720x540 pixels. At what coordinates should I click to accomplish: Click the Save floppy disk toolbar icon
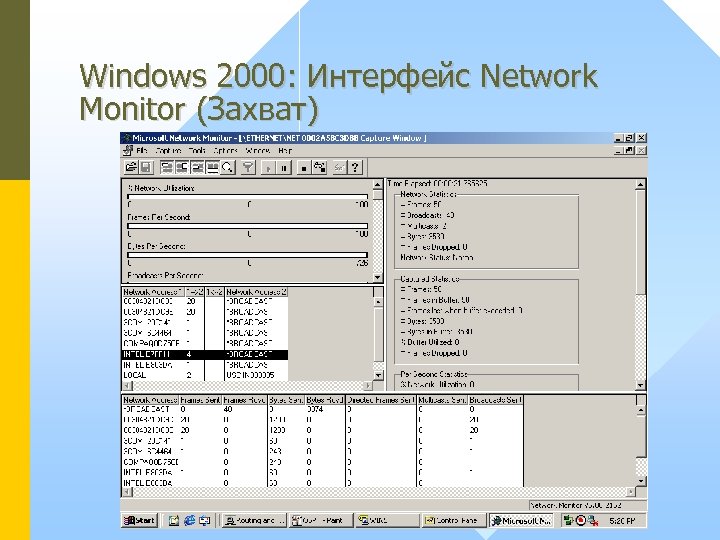pos(146,168)
